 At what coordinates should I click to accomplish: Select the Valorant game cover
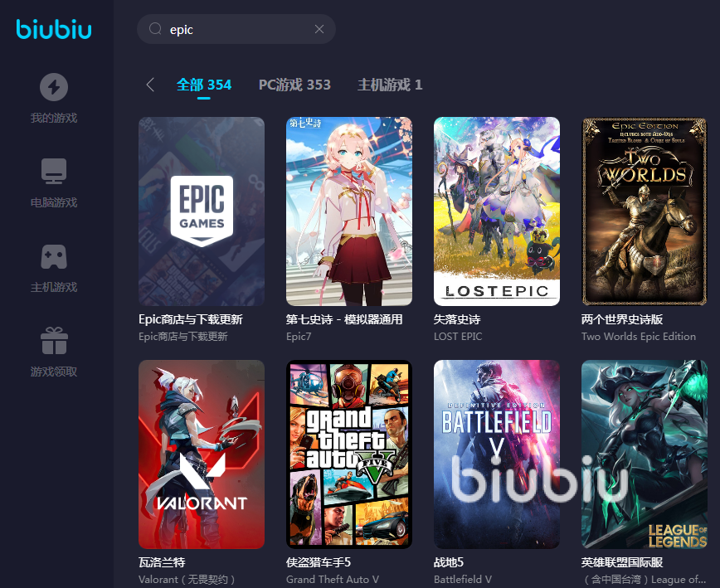pyautogui.click(x=202, y=454)
